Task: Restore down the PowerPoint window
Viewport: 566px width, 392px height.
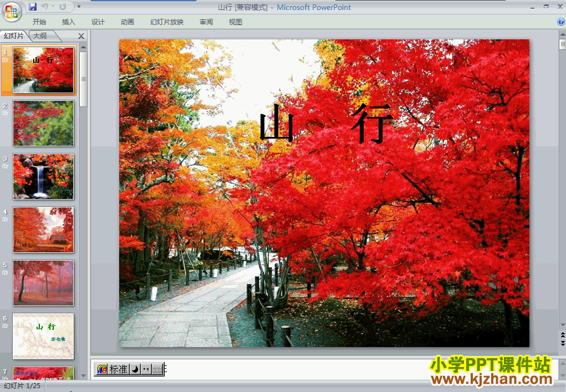Action: coord(546,7)
